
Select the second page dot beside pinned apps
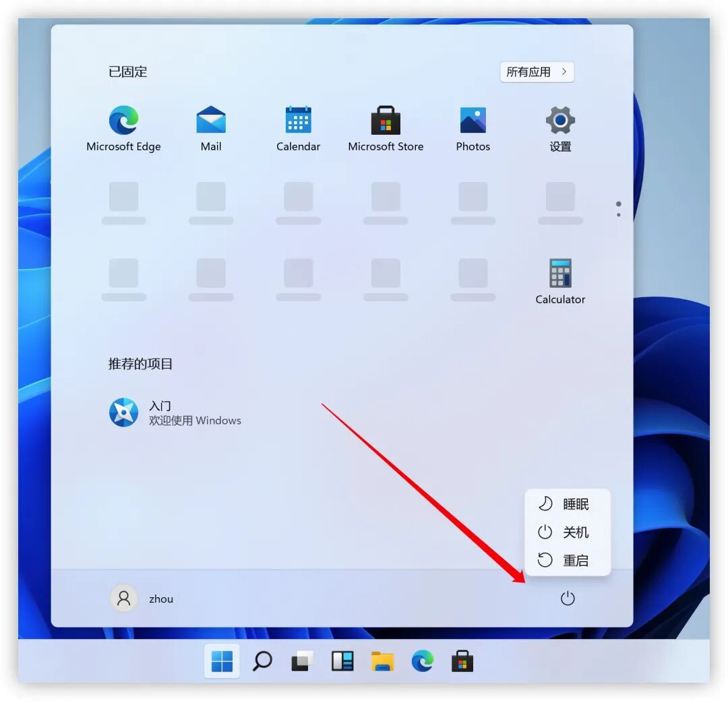click(618, 214)
